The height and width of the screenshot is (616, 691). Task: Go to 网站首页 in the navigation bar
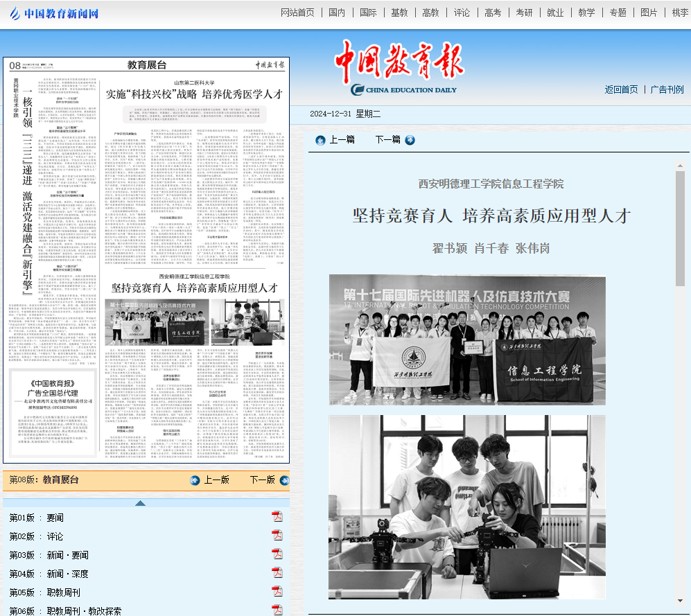[x=297, y=12]
